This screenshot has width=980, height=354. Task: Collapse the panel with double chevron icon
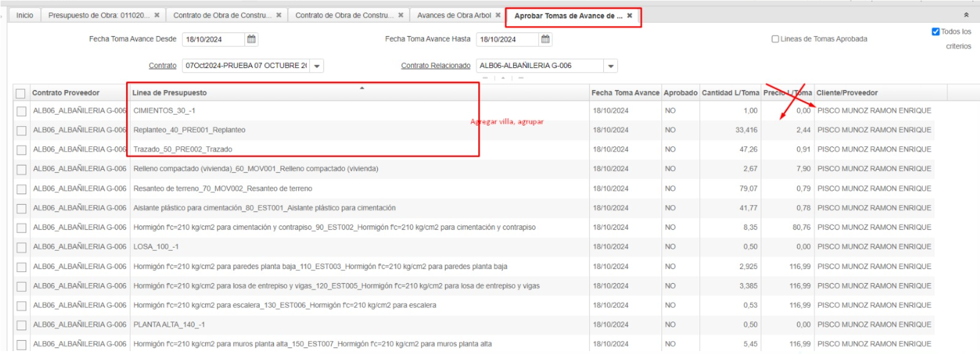(966, 15)
